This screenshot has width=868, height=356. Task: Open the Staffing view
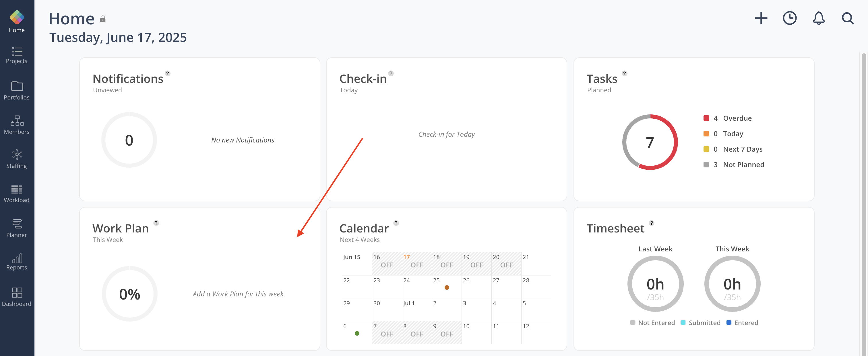coord(17,159)
